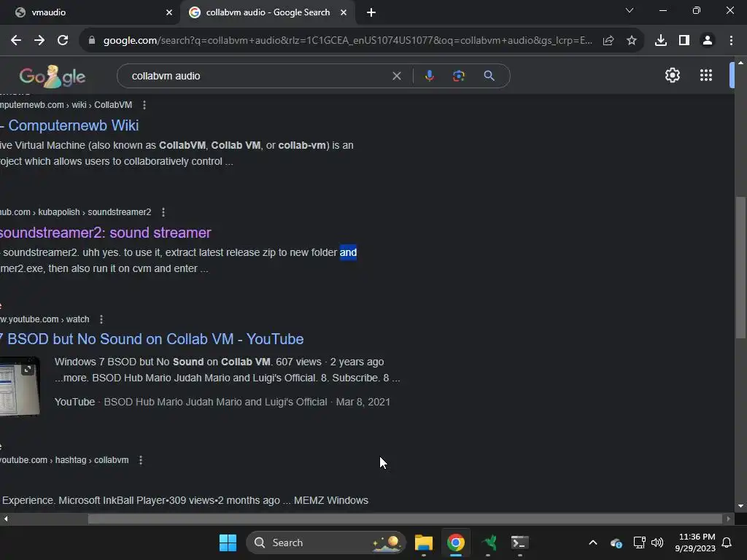The height and width of the screenshot is (560, 747).
Task: Open Computernewb result options menu
Action: (144, 105)
